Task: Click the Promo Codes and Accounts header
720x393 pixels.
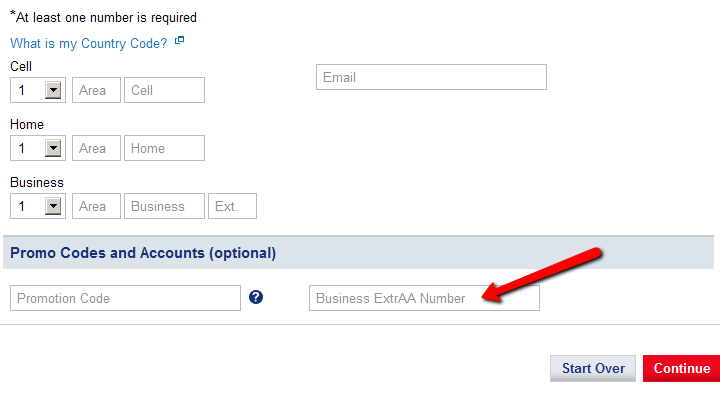Action: [143, 253]
